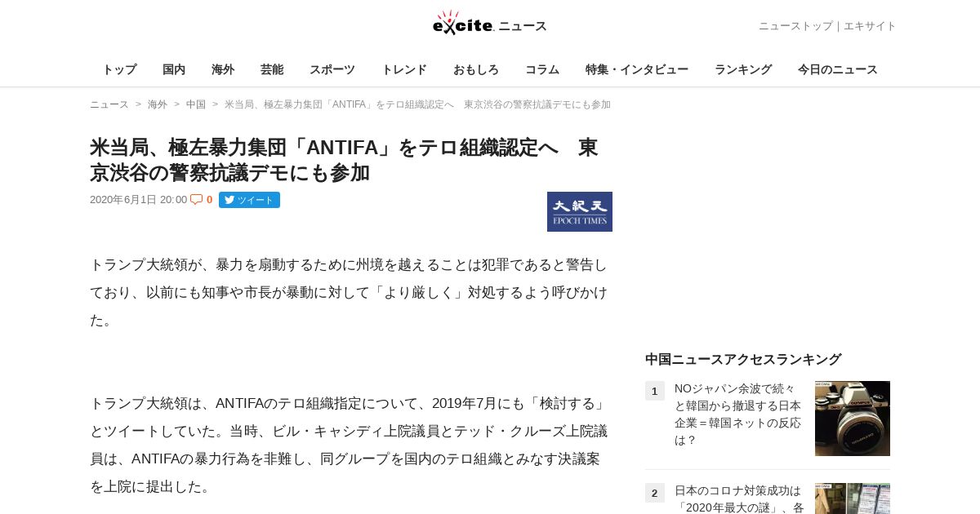Image resolution: width=980 pixels, height=514 pixels.
Task: Click the 大紀元 Epoch Times logo
Action: [x=580, y=211]
